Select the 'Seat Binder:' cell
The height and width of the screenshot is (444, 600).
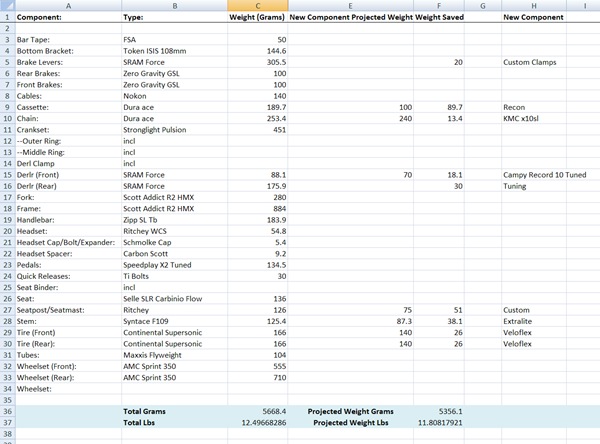[68, 287]
